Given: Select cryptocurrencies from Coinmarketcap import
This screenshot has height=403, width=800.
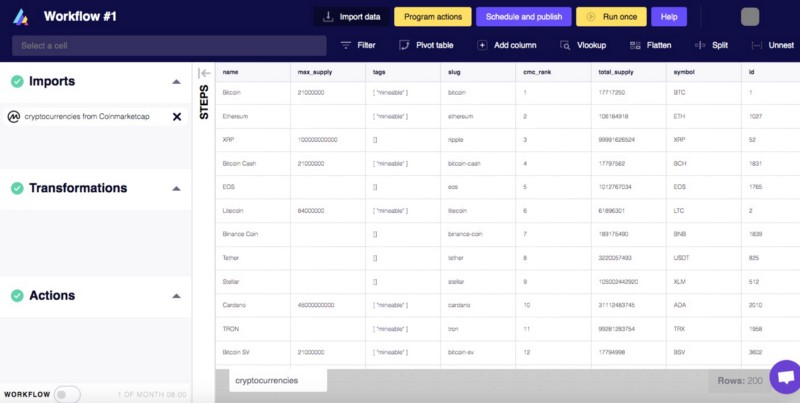Looking at the screenshot, I should 87,117.
